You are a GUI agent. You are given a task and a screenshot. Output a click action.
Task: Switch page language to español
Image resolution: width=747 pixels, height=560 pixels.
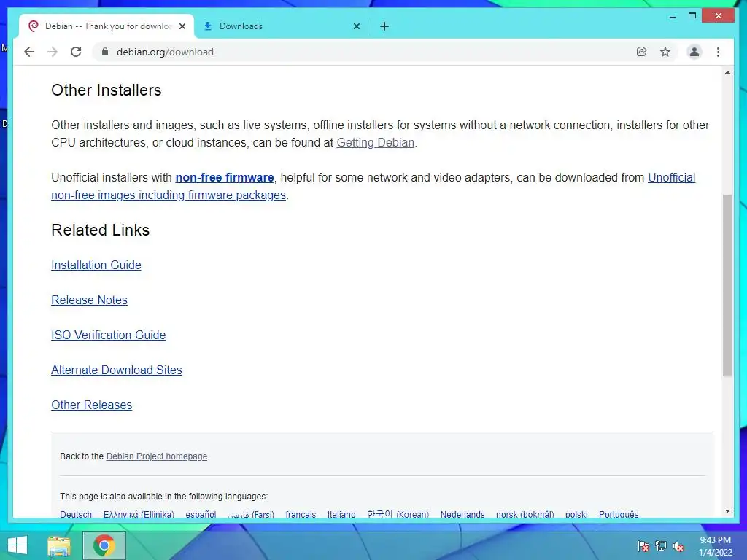(201, 514)
